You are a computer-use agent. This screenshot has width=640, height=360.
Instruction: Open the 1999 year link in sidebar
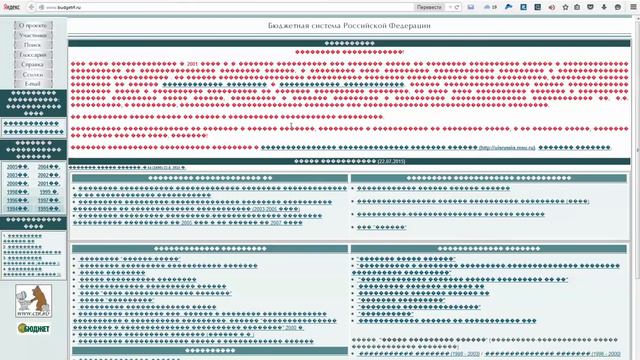click(x=48, y=192)
